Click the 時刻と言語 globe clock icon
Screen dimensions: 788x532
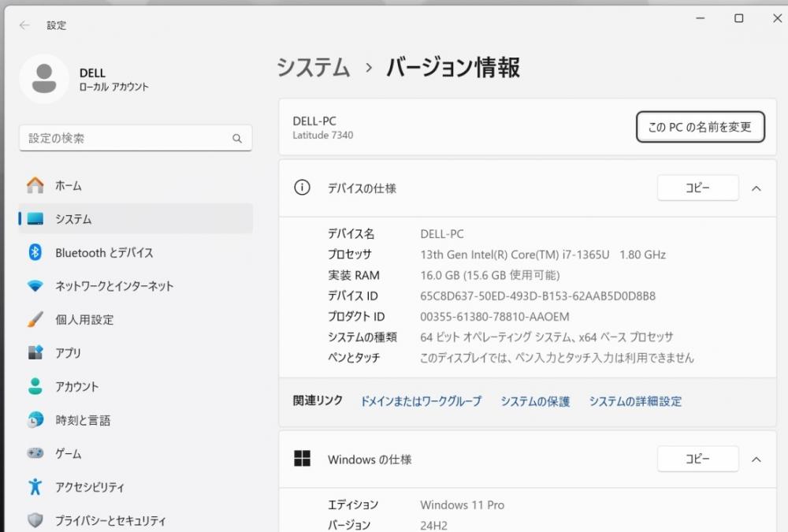[x=35, y=420]
